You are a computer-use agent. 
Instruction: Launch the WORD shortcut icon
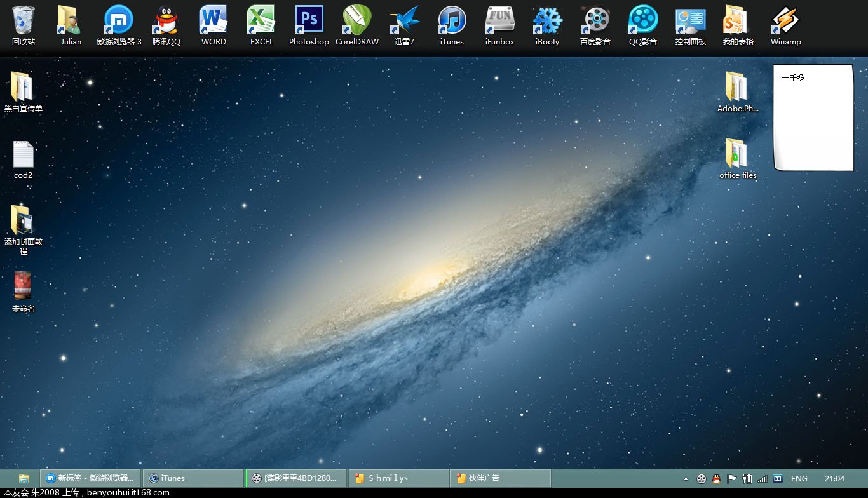(214, 21)
